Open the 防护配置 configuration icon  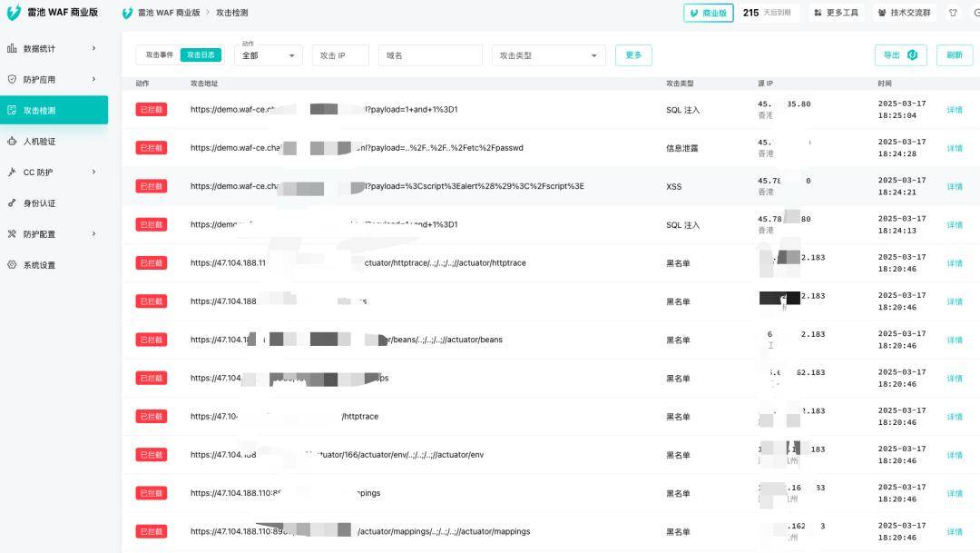tap(15, 233)
